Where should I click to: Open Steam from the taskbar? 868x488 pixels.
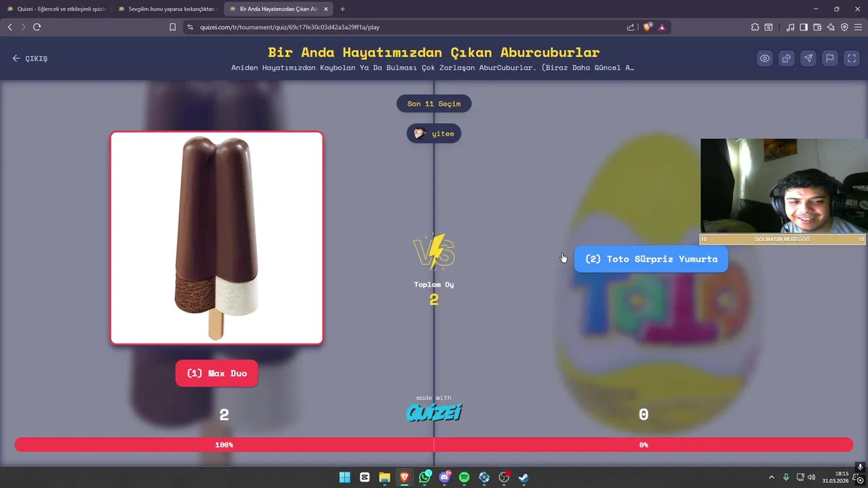pos(524,477)
